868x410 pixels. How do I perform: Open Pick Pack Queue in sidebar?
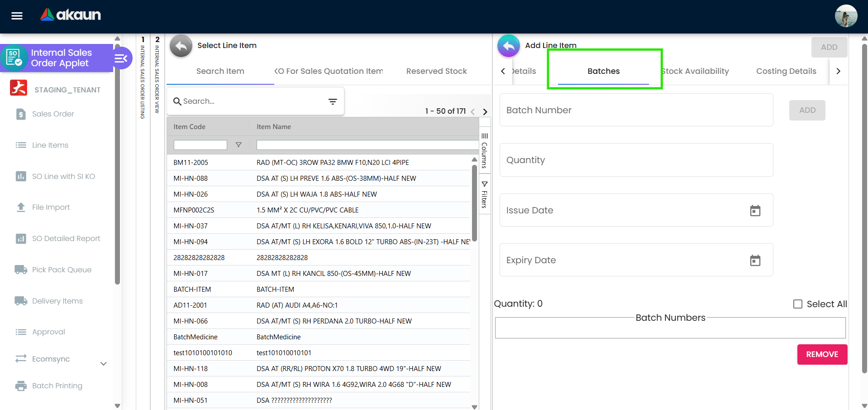pyautogui.click(x=62, y=270)
